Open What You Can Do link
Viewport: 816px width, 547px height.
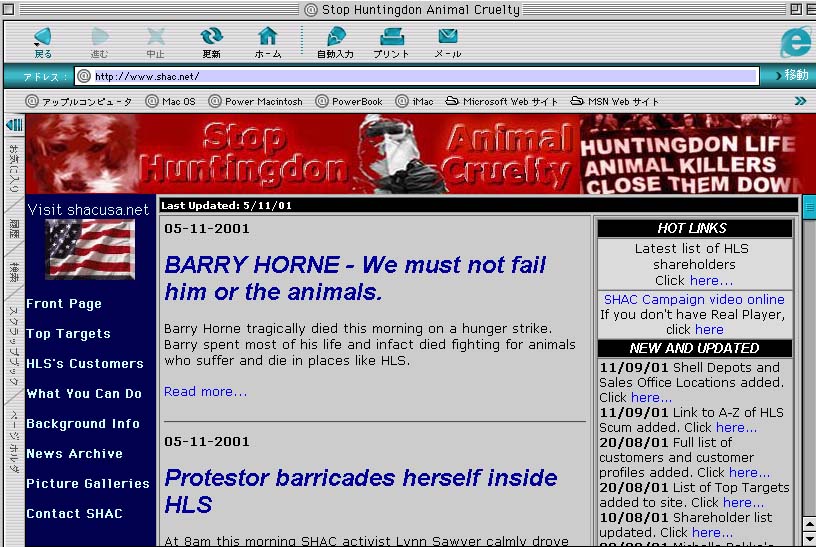coord(84,393)
